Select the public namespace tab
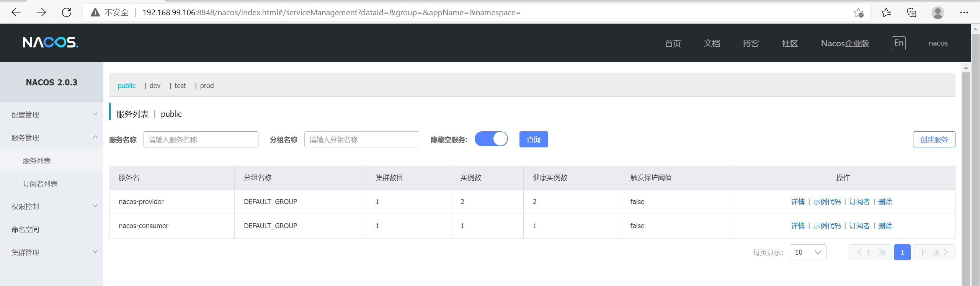The width and height of the screenshot is (980, 286). [126, 85]
